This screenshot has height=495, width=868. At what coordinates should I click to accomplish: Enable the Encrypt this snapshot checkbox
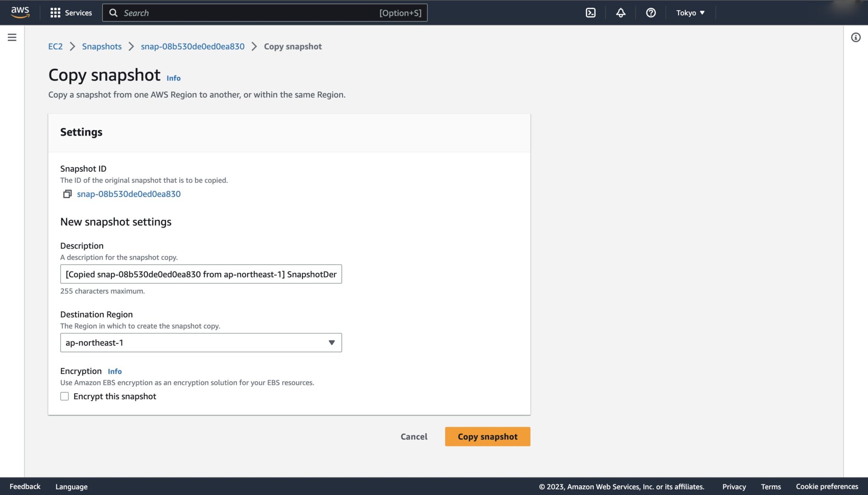(64, 396)
